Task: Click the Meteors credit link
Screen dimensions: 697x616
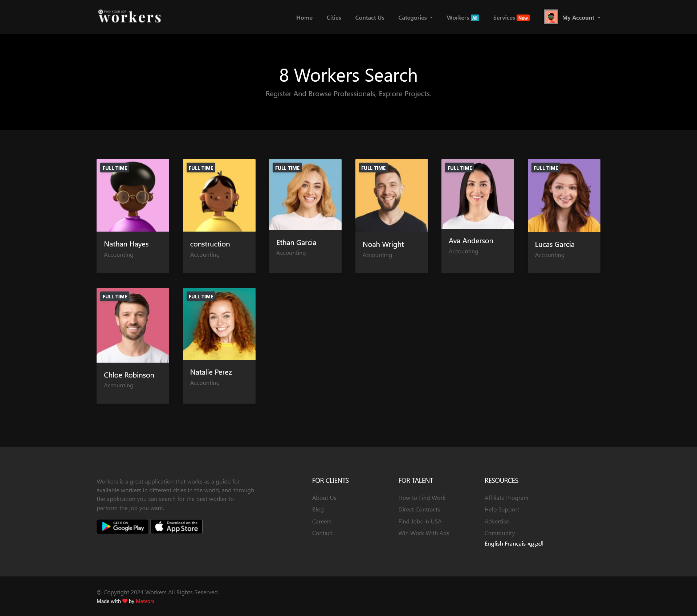Action: [145, 601]
